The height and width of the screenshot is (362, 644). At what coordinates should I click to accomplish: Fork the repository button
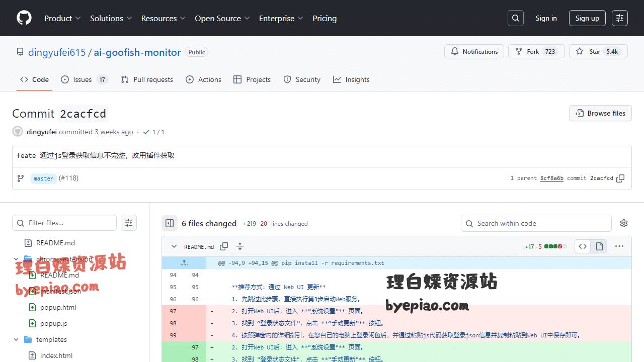point(536,51)
